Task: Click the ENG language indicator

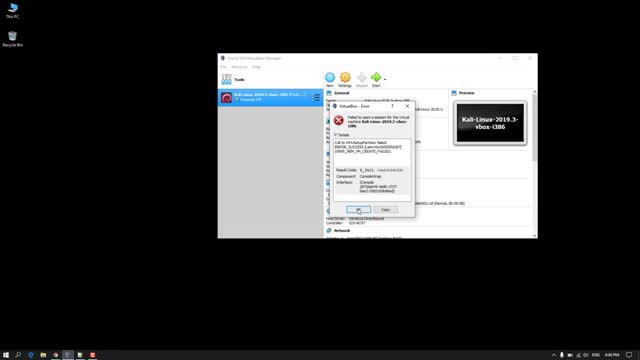Action: point(596,355)
